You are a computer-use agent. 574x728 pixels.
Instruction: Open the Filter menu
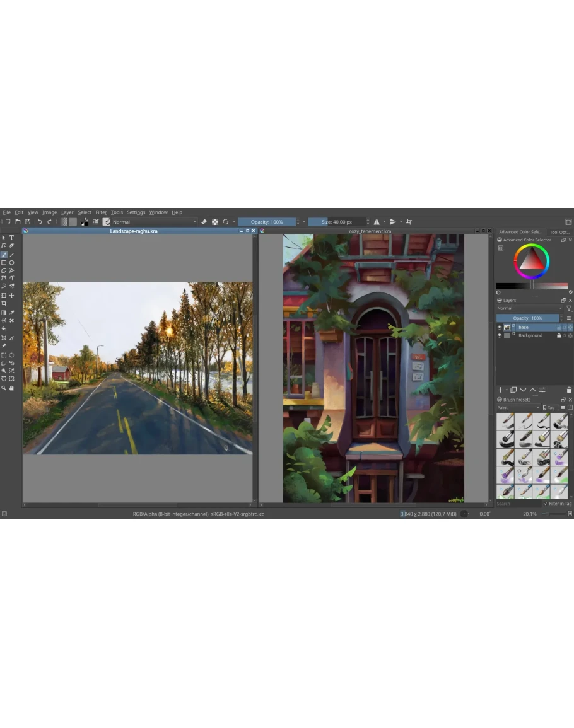[x=101, y=212]
